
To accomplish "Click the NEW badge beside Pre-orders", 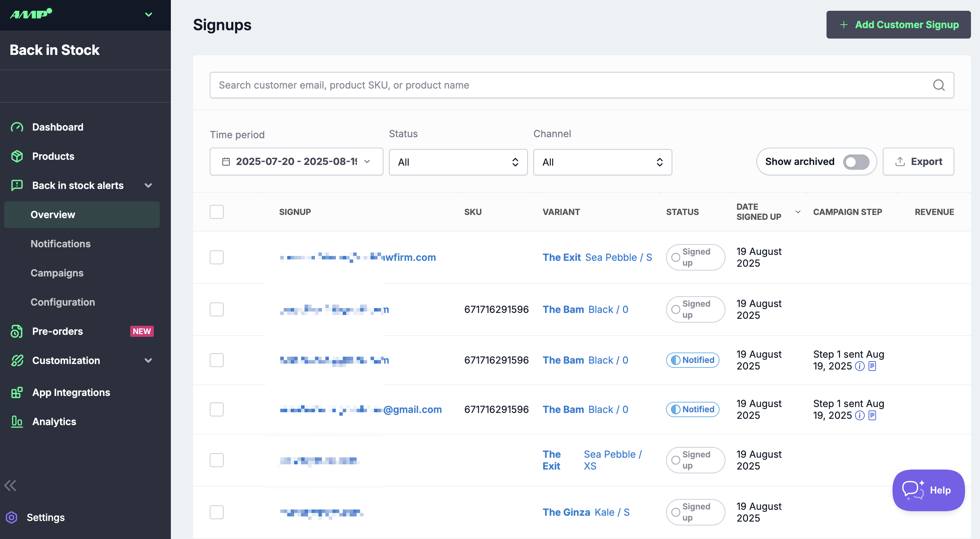I will [142, 331].
